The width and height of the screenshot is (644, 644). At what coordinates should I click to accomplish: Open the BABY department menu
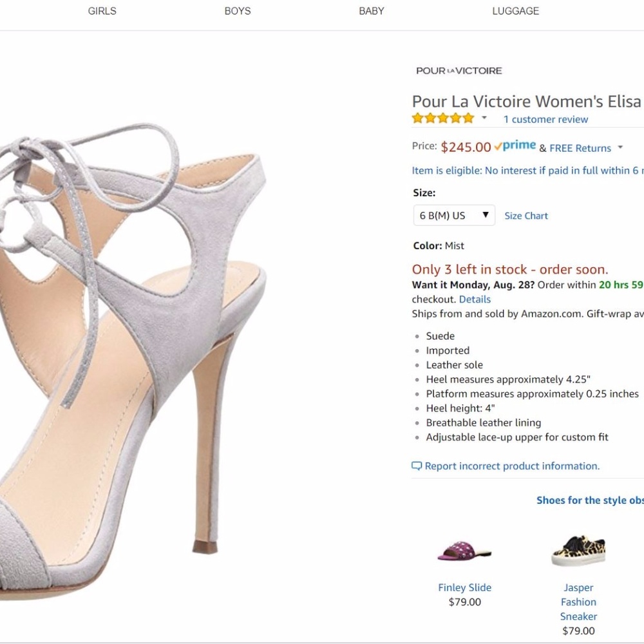pos(372,10)
